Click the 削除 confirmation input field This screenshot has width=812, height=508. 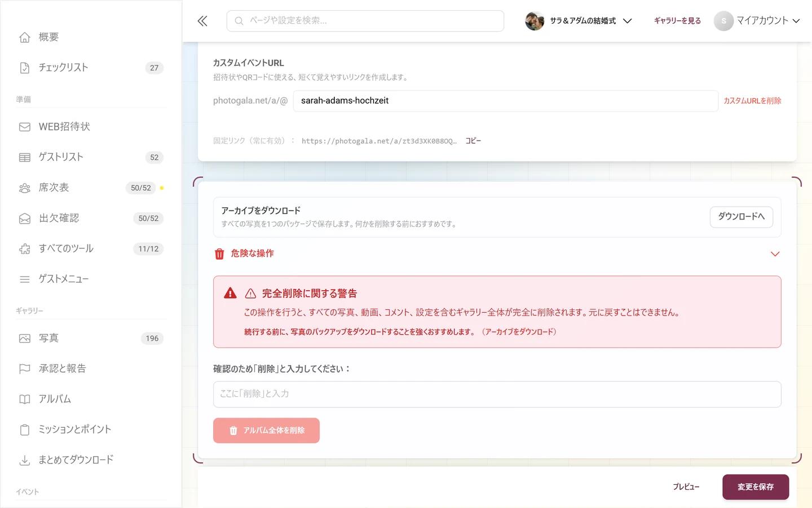click(497, 395)
